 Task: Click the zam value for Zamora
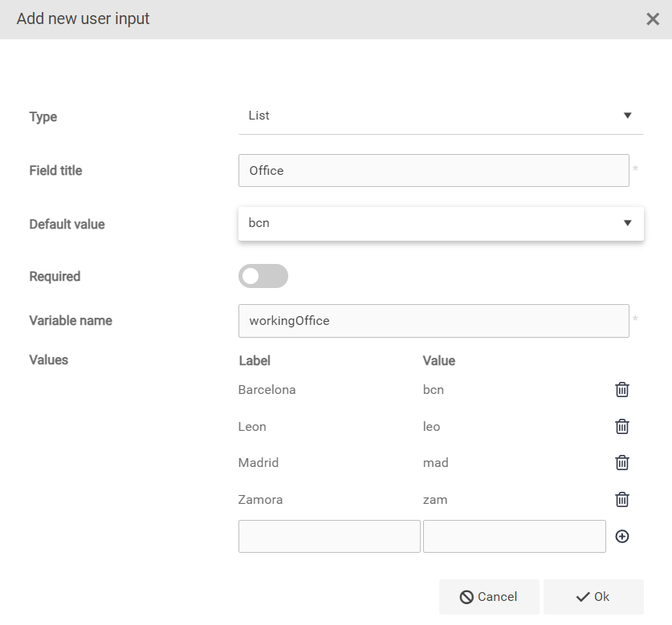tap(435, 500)
